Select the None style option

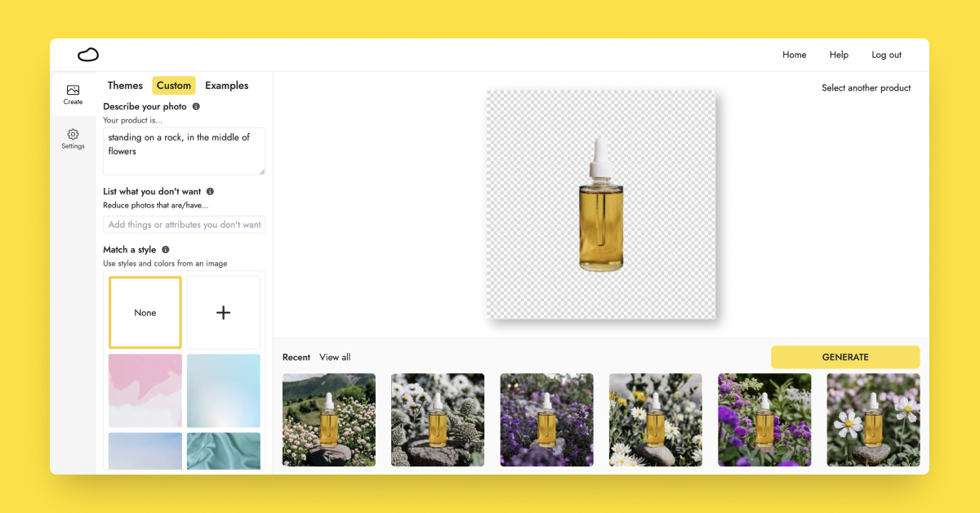coord(145,313)
